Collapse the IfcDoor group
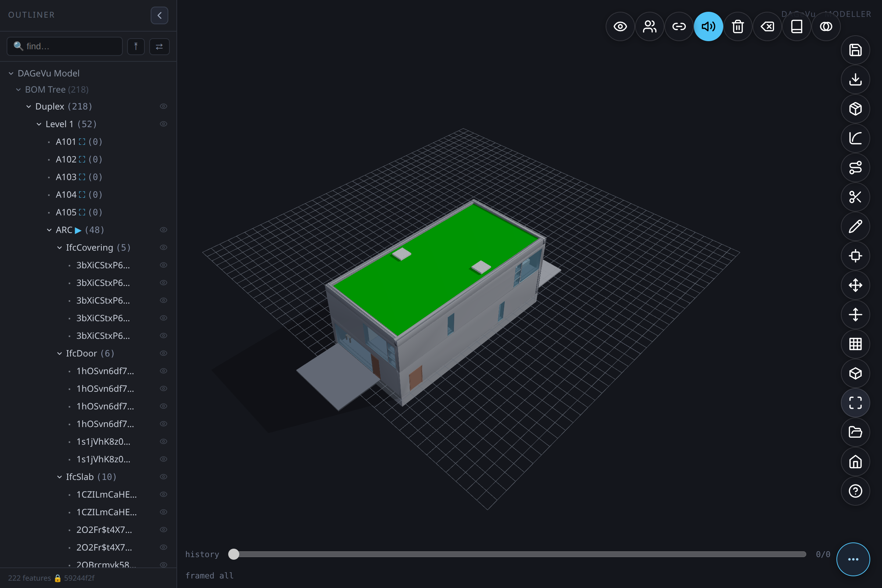The width and height of the screenshot is (882, 588). coord(59,353)
